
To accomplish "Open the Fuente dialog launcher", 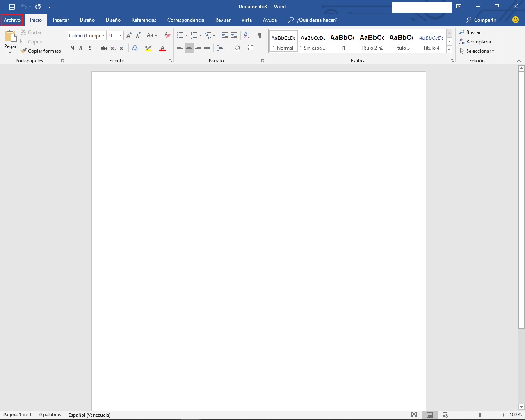I will coord(170,61).
